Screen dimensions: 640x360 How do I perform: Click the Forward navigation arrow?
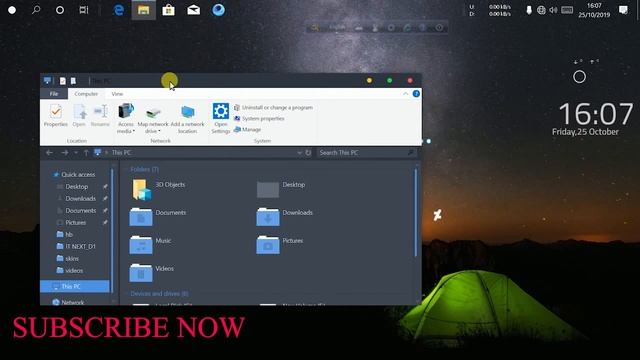[x=64, y=153]
